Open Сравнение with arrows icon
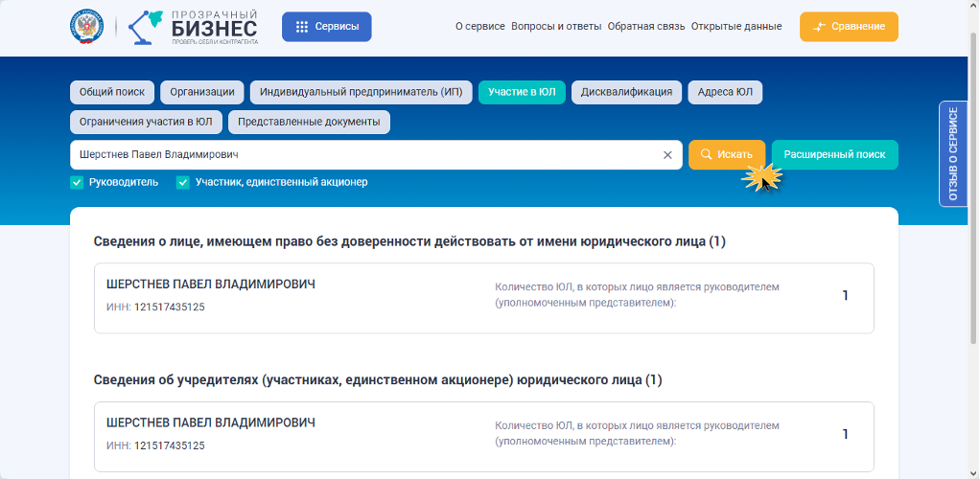Viewport: 980px width, 479px height. [849, 27]
